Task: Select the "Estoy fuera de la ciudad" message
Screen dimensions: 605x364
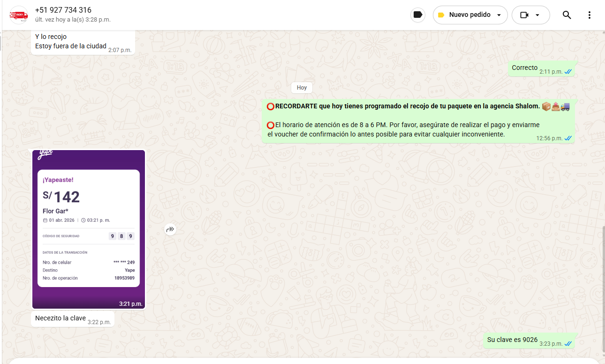Action: (x=70, y=46)
